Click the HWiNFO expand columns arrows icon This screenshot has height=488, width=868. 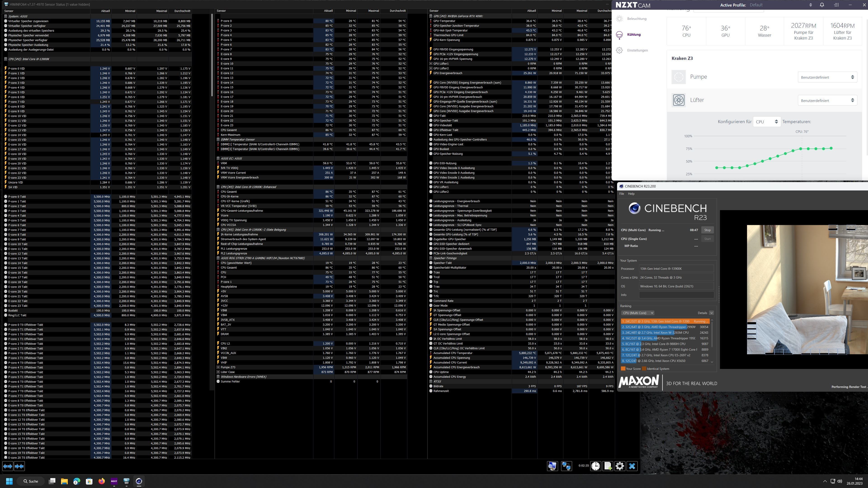[7, 466]
